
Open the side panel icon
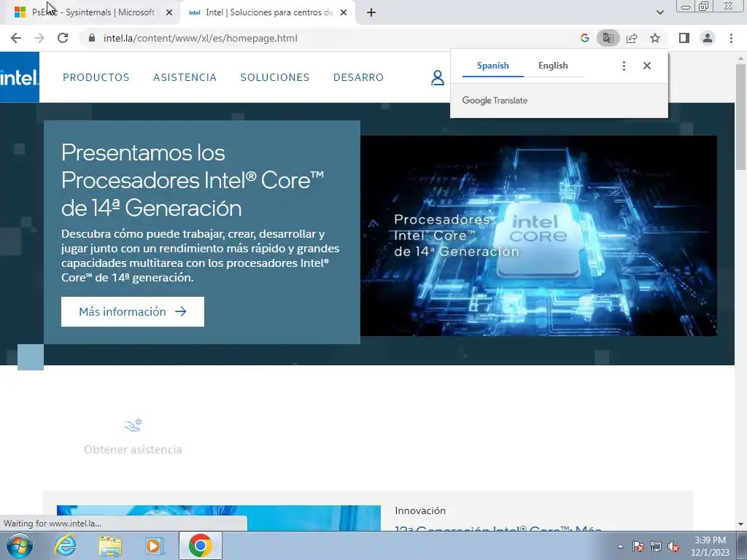pyautogui.click(x=684, y=38)
